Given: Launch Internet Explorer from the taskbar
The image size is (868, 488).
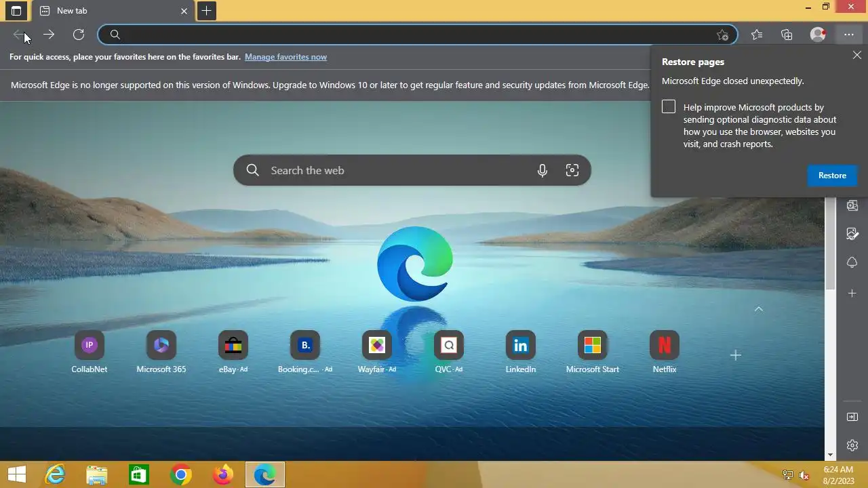Looking at the screenshot, I should 55,475.
